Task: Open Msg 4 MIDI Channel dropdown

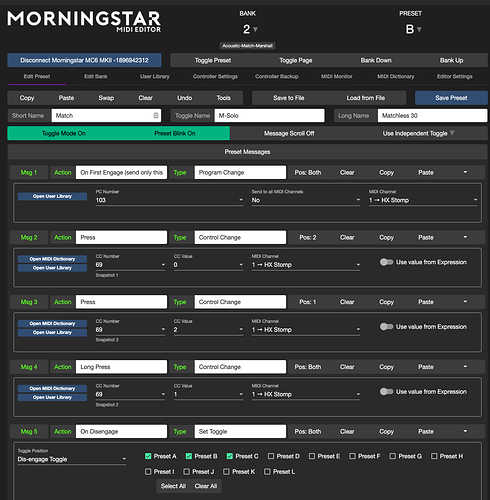Action: [x=306, y=394]
